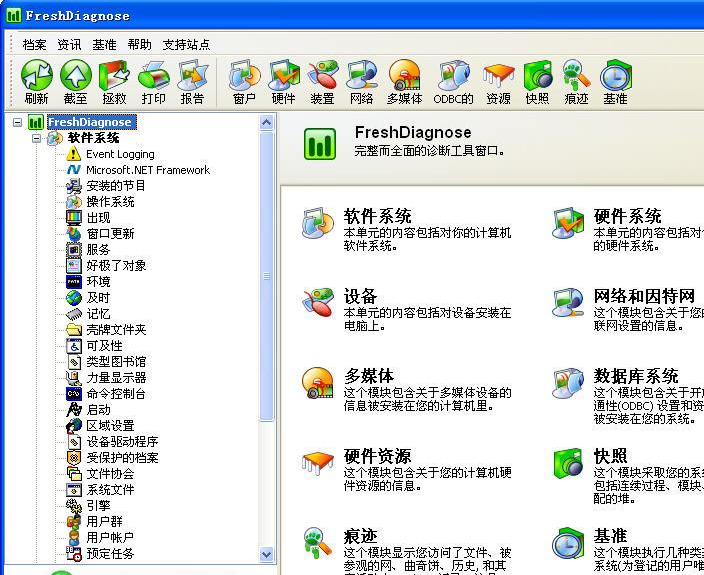This screenshot has height=575, width=704.
Task: Open the 快照 camera module icon in main panel
Action: [568, 463]
